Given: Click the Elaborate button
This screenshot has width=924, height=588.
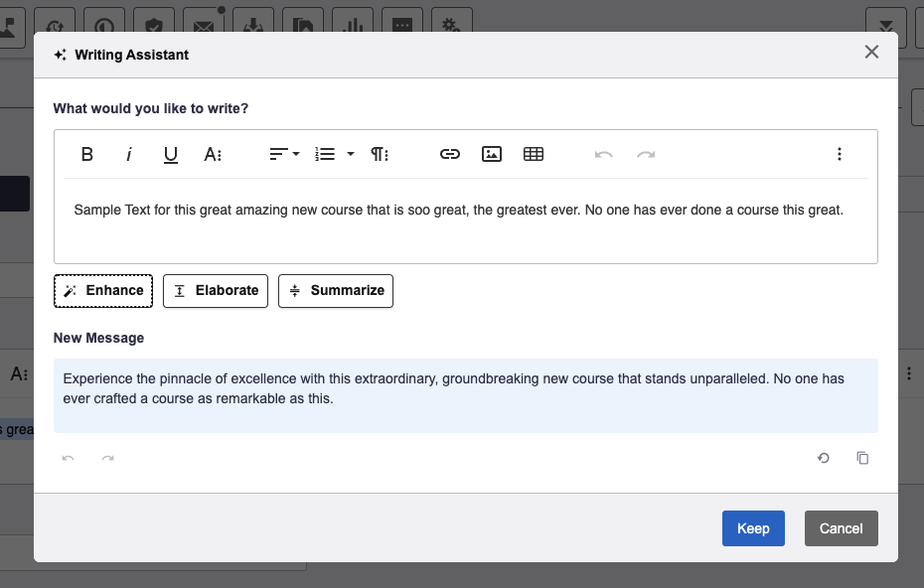Looking at the screenshot, I should point(215,290).
